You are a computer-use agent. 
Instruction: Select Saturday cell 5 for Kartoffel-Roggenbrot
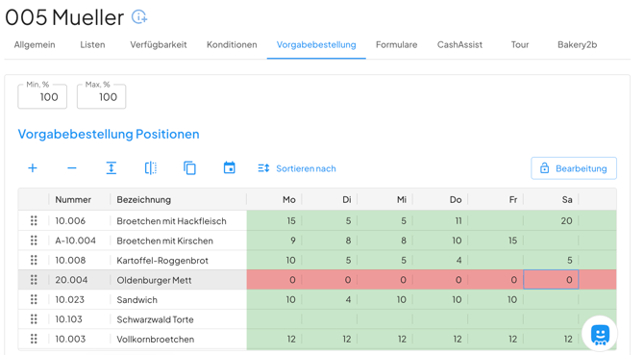tap(551, 260)
